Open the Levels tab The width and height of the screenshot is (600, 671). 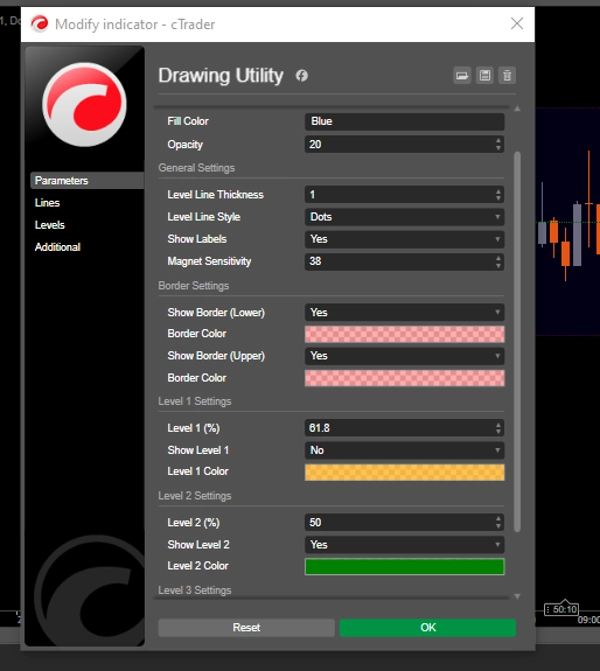tap(50, 225)
